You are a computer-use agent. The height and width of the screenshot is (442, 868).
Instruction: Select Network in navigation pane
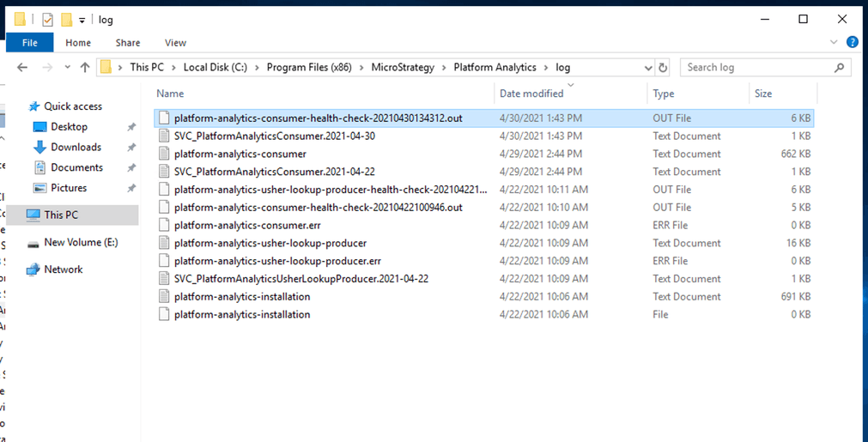(64, 269)
